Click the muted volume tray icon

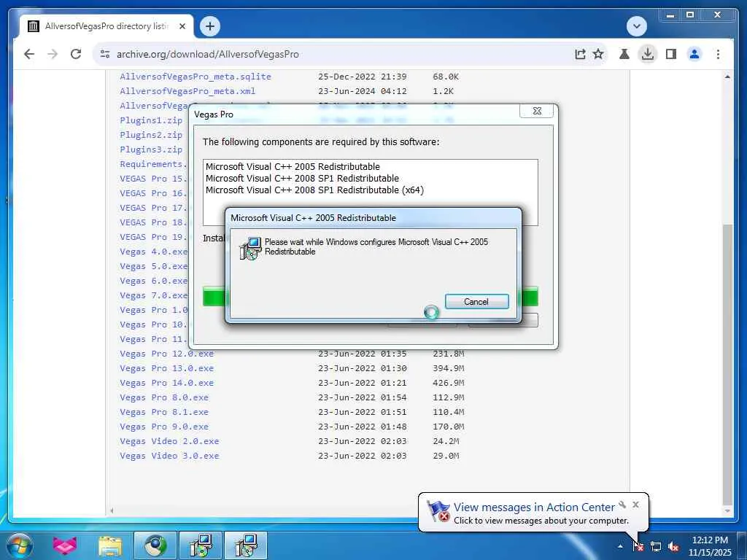(x=673, y=546)
